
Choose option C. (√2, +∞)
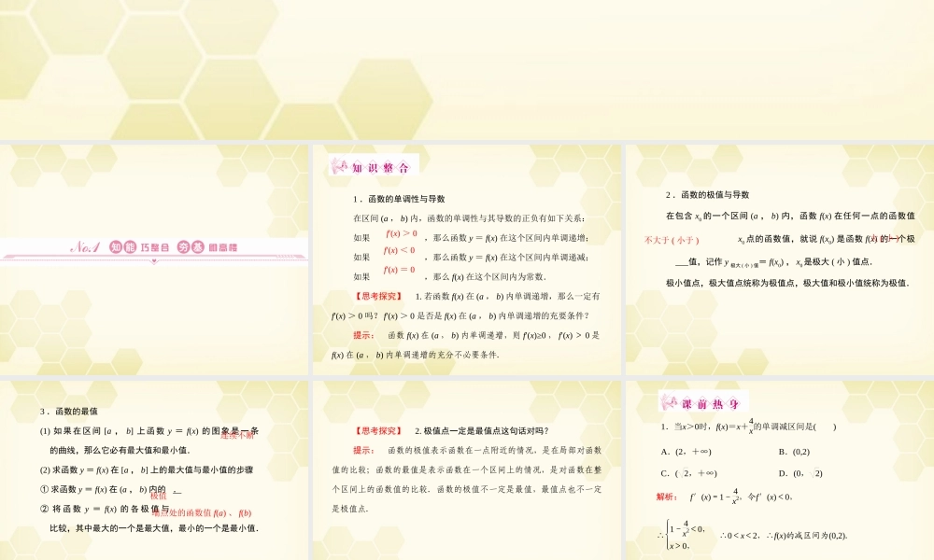pos(688,473)
